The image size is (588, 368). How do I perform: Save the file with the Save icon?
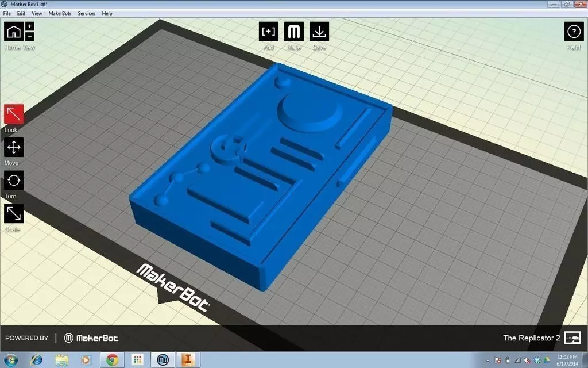[319, 32]
